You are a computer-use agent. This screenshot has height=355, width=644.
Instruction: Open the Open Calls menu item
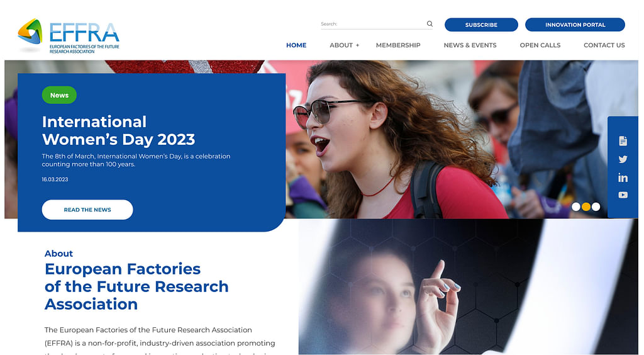pos(540,45)
